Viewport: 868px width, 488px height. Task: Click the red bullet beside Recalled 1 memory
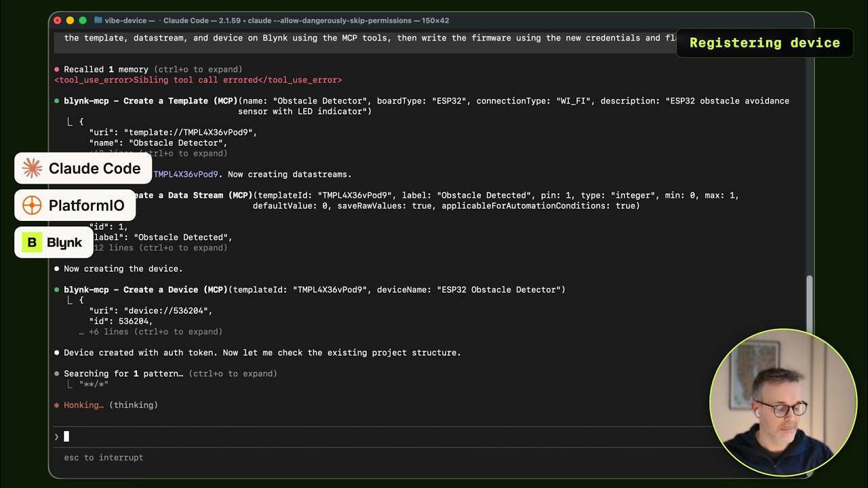click(x=57, y=69)
